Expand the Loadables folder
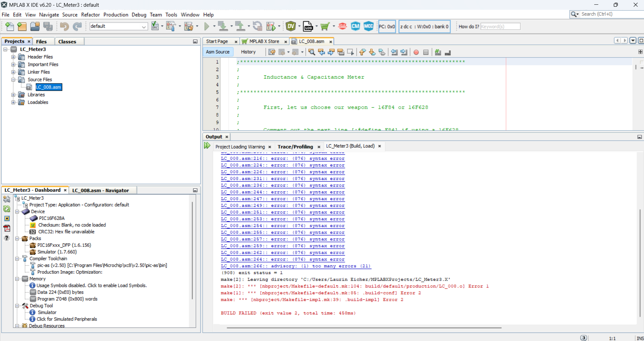This screenshot has width=644, height=341. click(13, 102)
